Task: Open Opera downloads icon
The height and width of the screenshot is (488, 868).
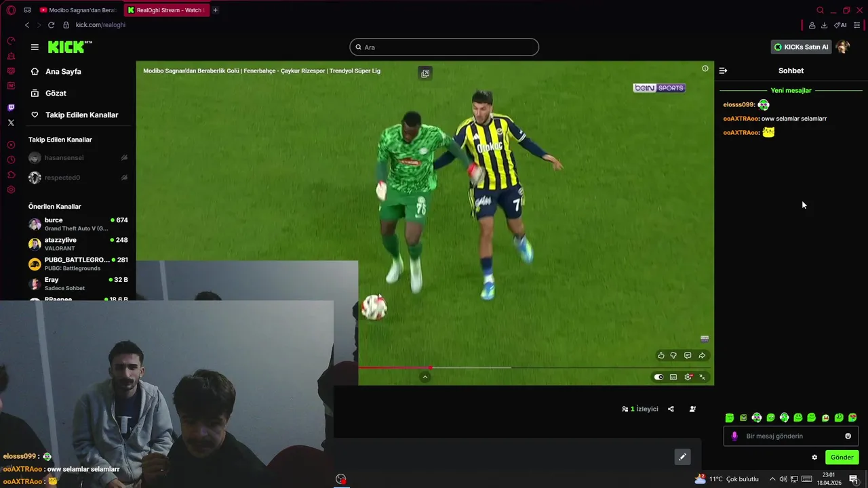Action: [x=824, y=25]
